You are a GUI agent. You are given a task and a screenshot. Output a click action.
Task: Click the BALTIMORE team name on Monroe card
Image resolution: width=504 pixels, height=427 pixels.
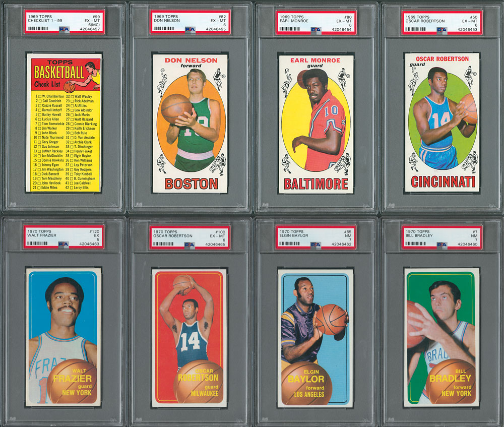[x=316, y=184]
